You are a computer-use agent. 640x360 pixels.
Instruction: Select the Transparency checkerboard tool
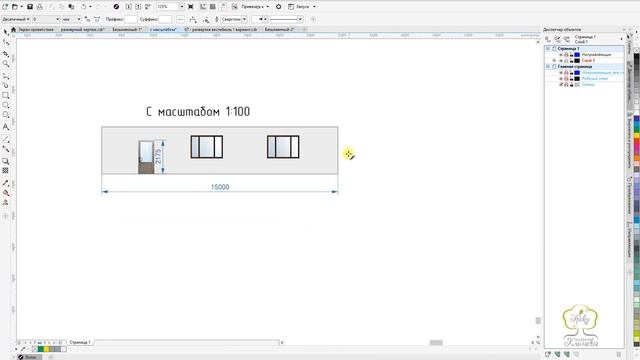(6, 171)
